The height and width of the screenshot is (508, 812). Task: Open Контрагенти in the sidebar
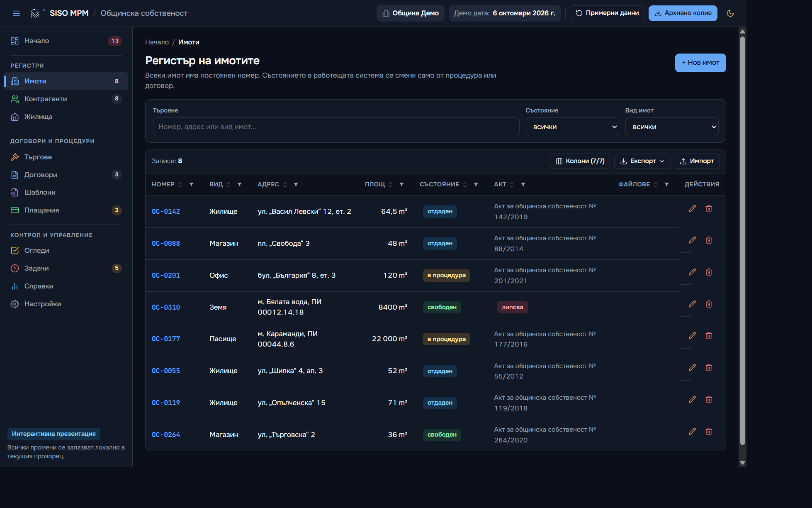click(x=66, y=99)
